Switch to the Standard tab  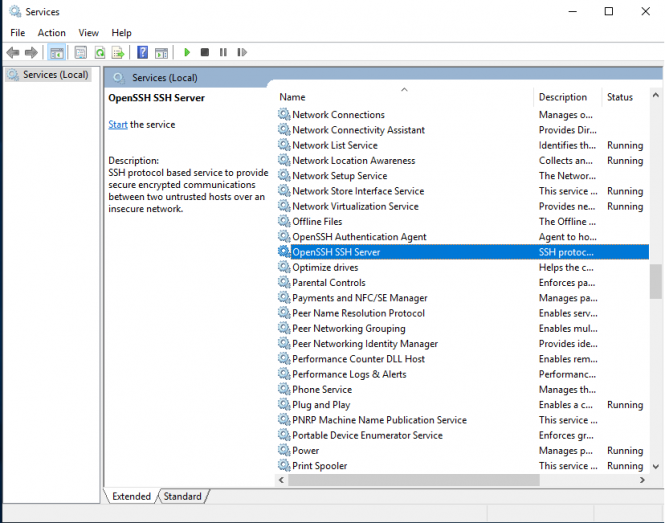click(182, 496)
